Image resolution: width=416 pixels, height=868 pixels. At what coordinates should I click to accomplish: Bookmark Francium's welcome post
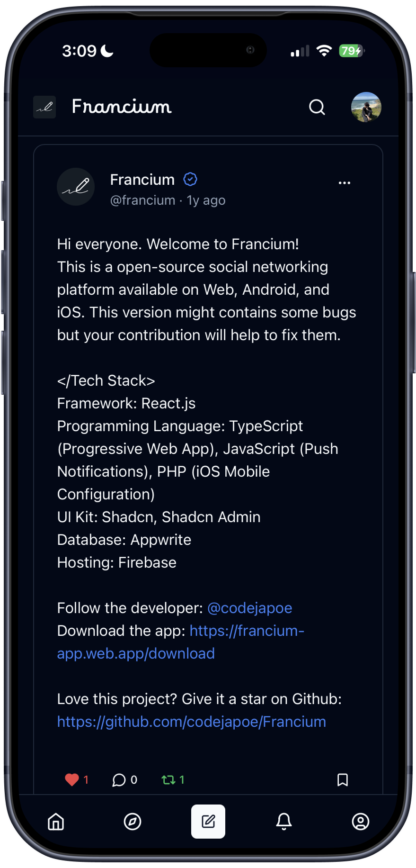(x=343, y=780)
